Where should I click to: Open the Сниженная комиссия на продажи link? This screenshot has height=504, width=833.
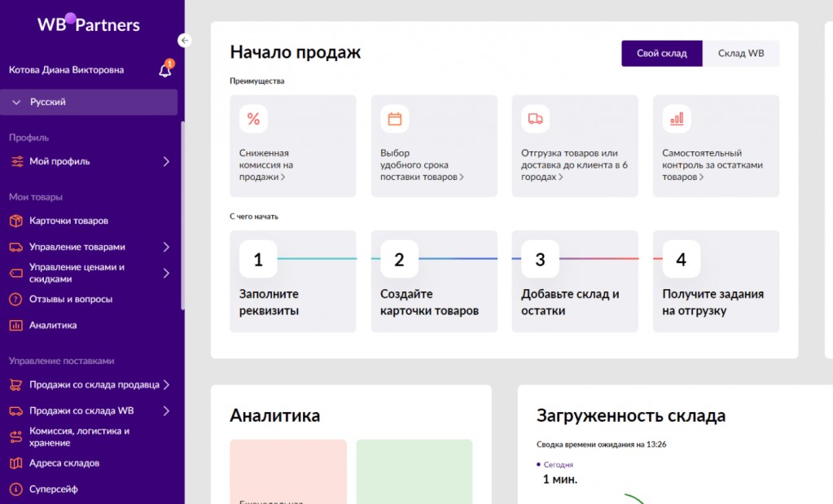[266, 164]
